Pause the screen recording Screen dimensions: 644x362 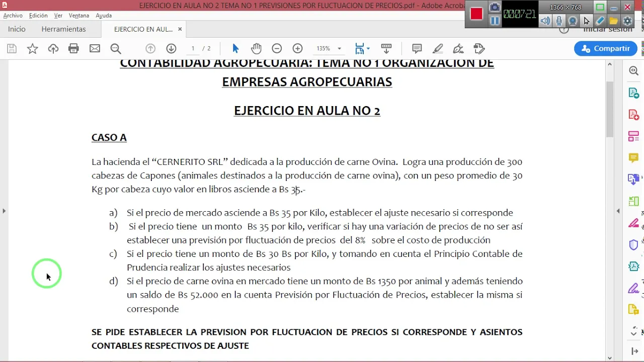[495, 21]
